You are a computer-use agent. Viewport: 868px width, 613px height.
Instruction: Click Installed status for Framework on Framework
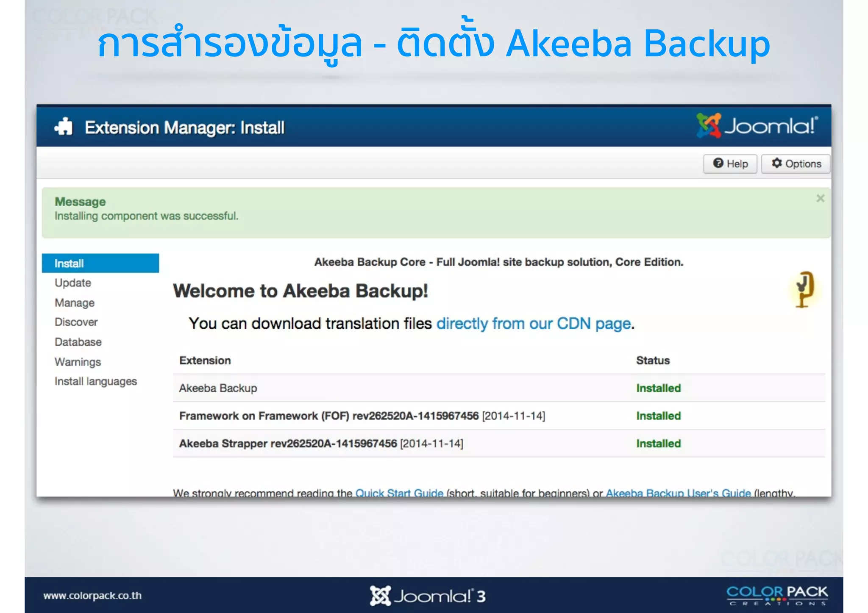(658, 416)
